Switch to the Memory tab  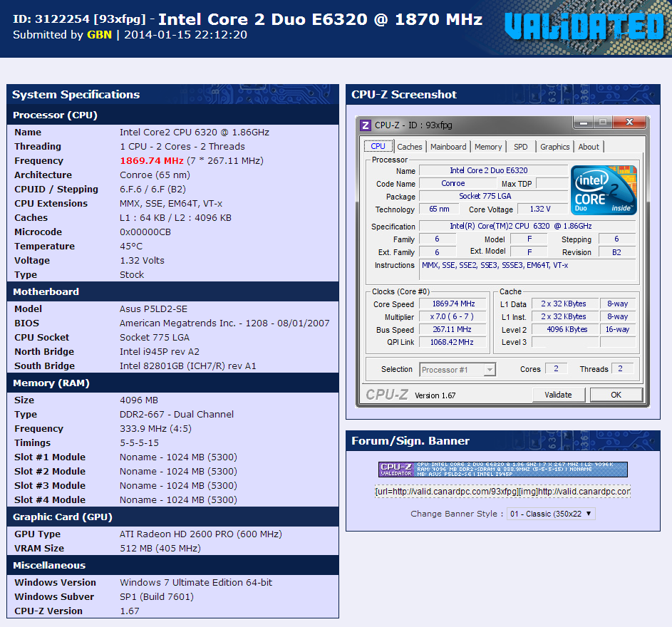tap(488, 147)
